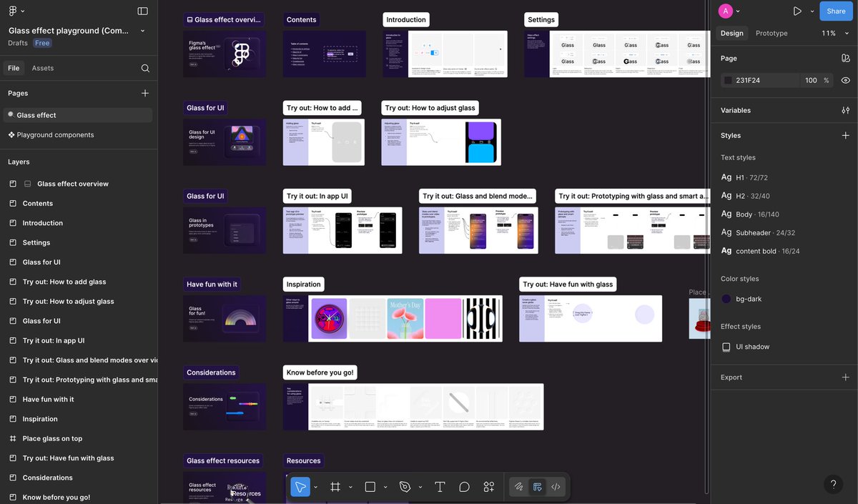Viewport: 858px width, 504px height.
Task: Expand the shape tools chevron
Action: [x=385, y=487]
